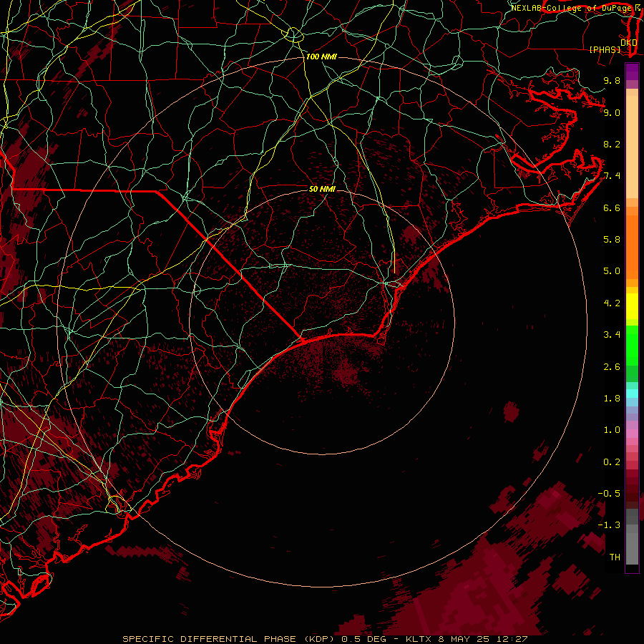
Task: Click the 7.4 scale value
Action: [612, 176]
